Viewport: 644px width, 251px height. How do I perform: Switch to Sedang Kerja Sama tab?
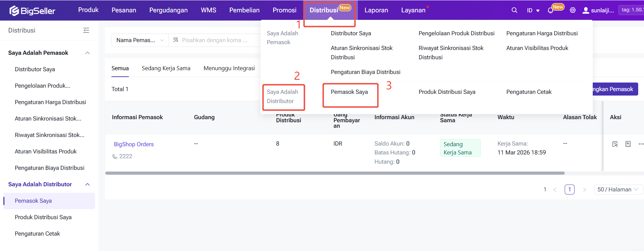[166, 68]
